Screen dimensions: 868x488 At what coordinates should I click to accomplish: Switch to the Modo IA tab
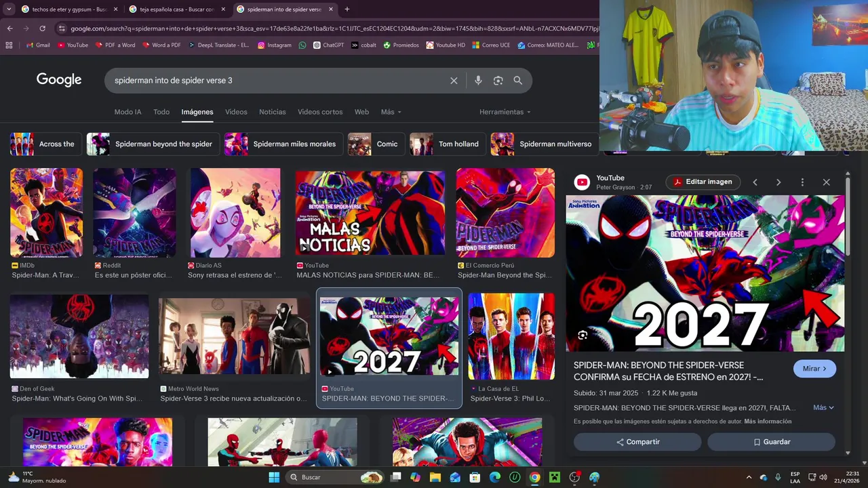tap(128, 112)
